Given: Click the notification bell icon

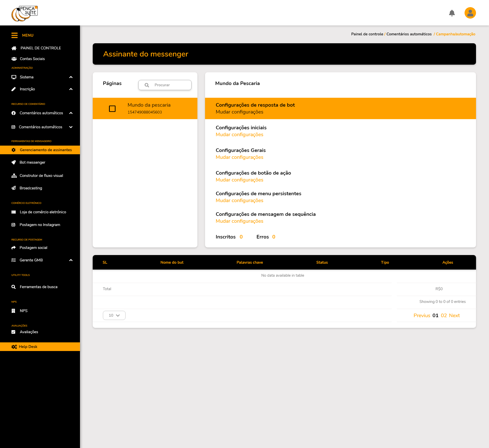Looking at the screenshot, I should (452, 13).
